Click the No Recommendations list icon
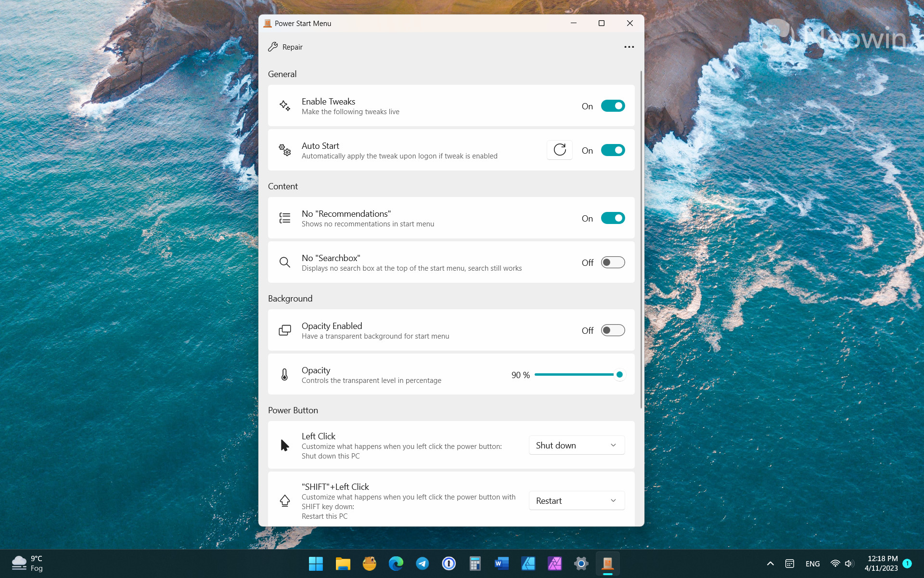The width and height of the screenshot is (924, 578). (285, 218)
